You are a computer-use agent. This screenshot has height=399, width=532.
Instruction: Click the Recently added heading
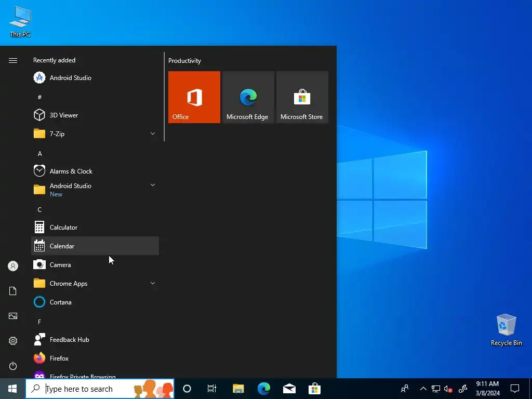coord(54,60)
